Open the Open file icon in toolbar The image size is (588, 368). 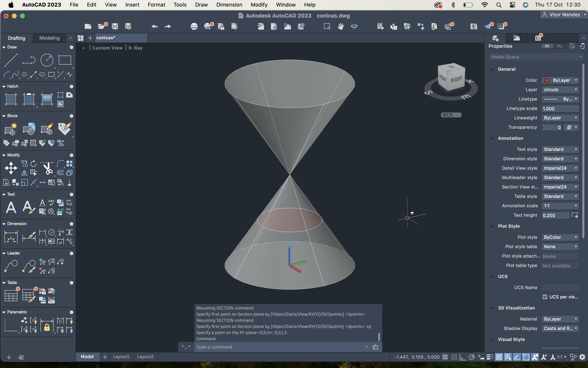point(102,26)
